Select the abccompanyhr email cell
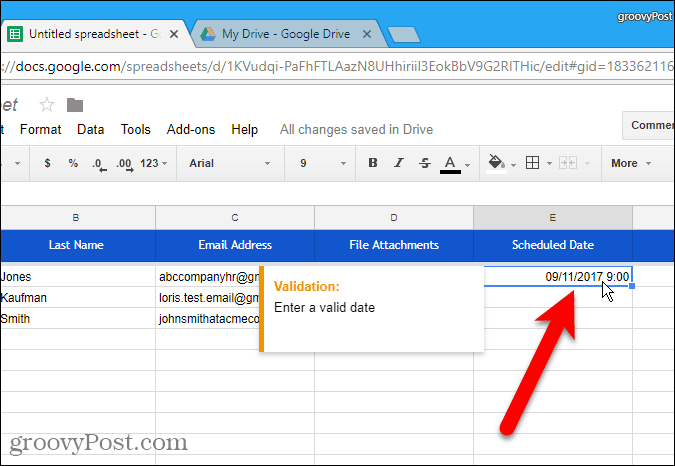 click(208, 276)
